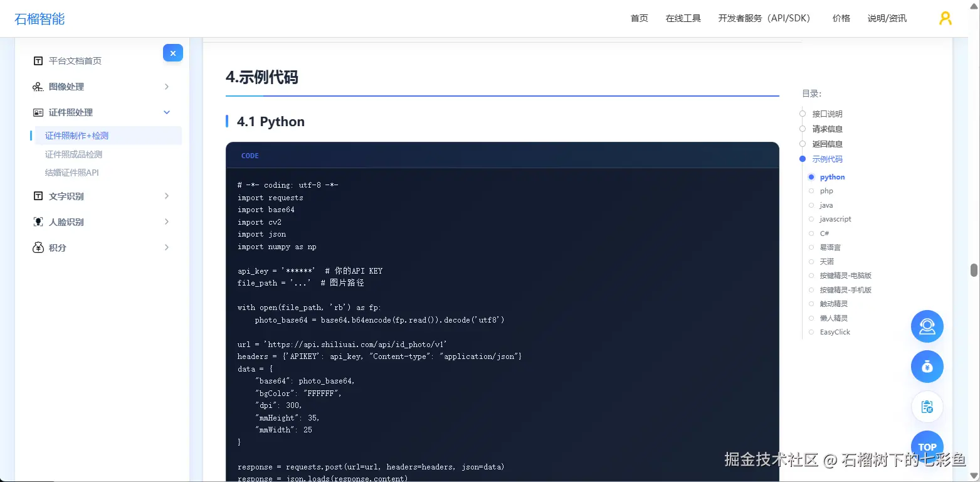The height and width of the screenshot is (482, 980).
Task: Select 按键精灵-电脑版 in the table of contents
Action: tap(846, 276)
